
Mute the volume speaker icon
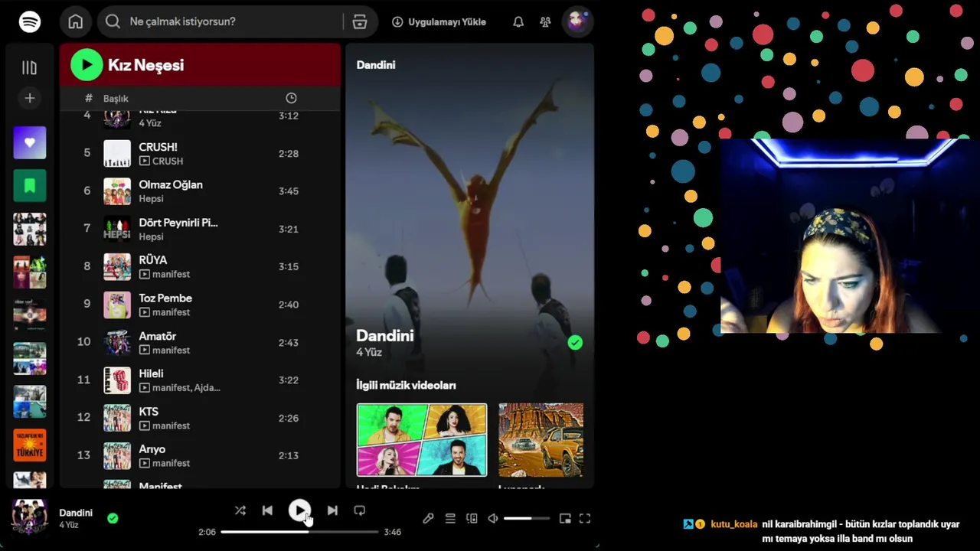[x=493, y=518]
